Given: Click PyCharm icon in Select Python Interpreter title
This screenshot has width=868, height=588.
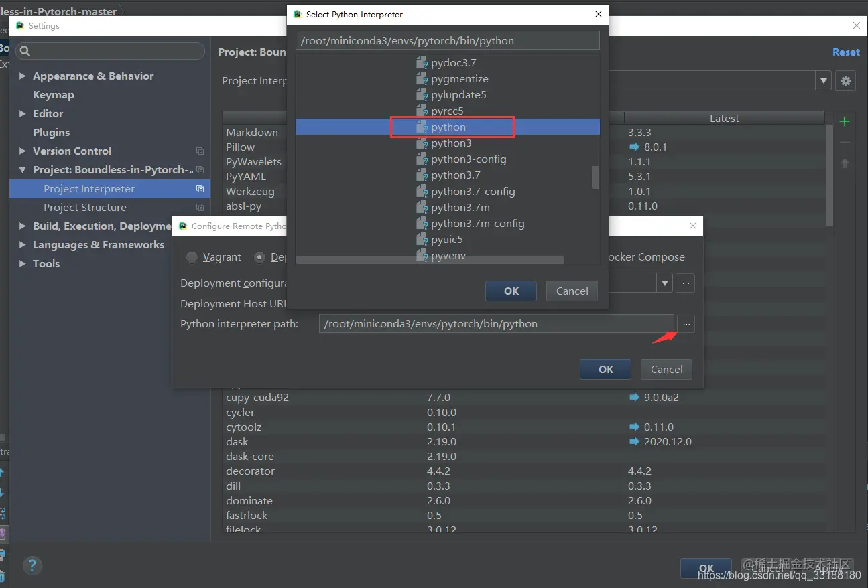Looking at the screenshot, I should click(x=298, y=14).
